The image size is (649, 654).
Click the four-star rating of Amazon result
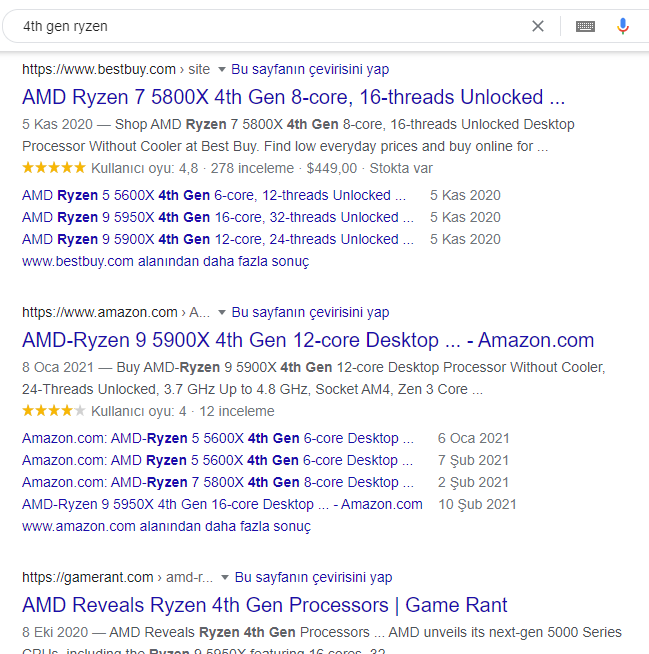coord(54,411)
